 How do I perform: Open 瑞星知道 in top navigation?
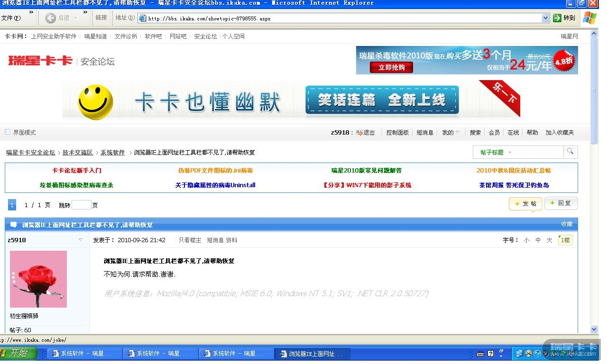point(96,36)
